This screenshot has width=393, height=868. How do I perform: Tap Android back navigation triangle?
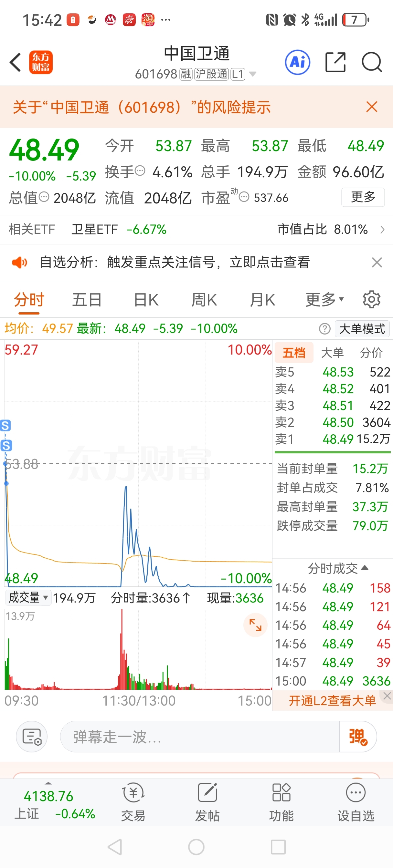tap(115, 847)
